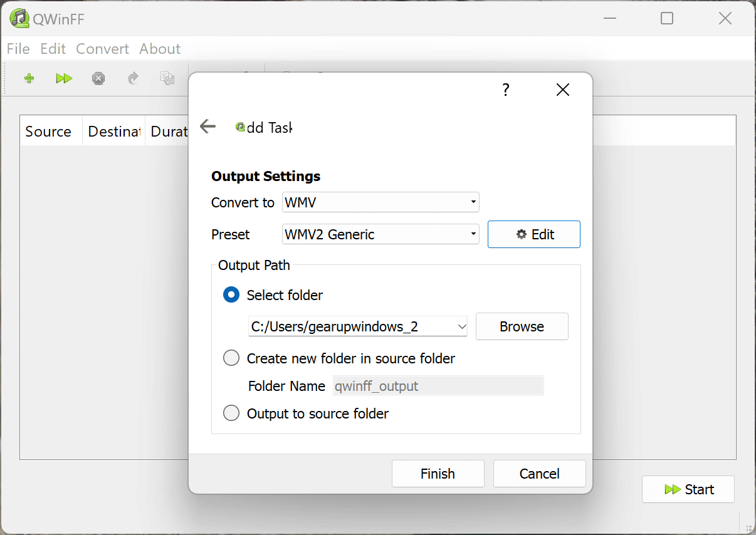Click the Output Settings heading text
This screenshot has width=756, height=535.
[266, 176]
